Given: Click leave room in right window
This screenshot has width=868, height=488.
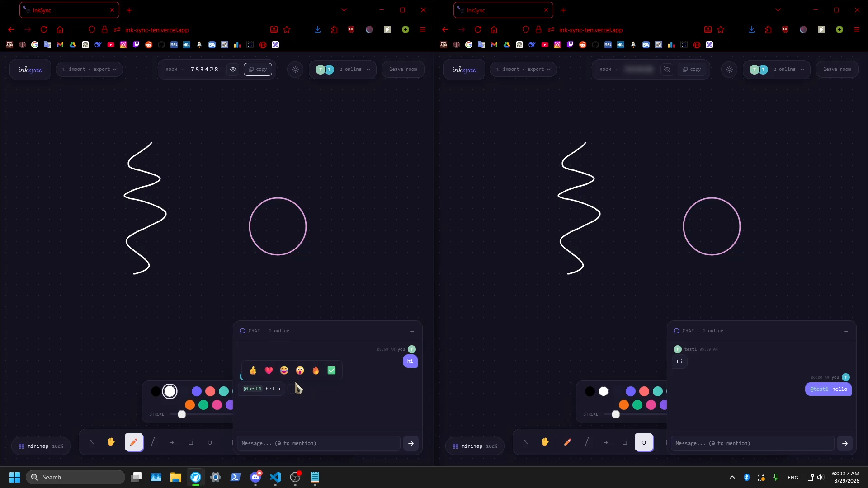Looking at the screenshot, I should [x=837, y=70].
